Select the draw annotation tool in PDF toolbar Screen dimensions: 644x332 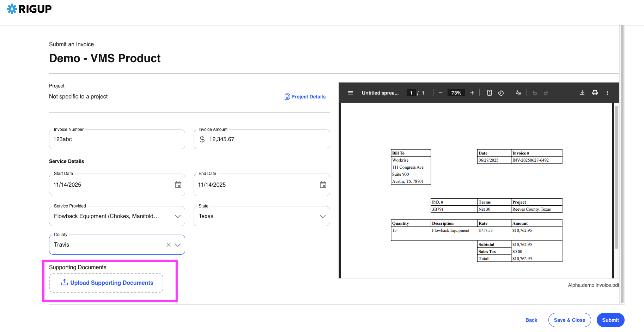tap(518, 93)
